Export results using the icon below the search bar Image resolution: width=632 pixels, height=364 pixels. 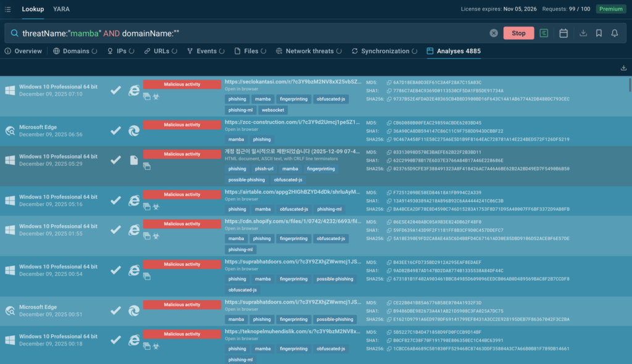[623, 68]
